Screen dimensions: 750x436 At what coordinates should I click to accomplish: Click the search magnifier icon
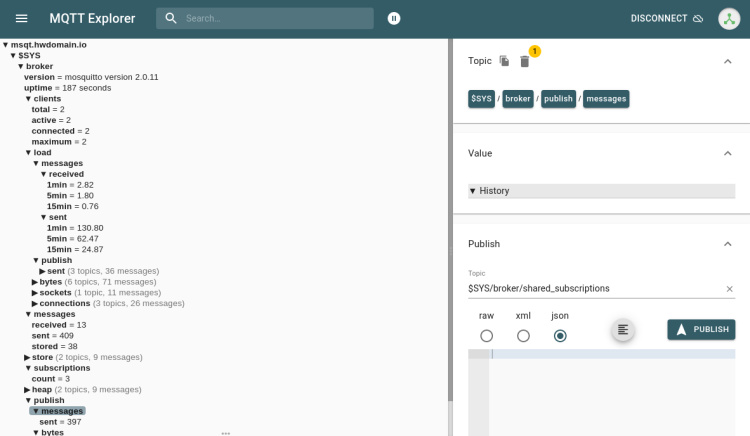172,18
